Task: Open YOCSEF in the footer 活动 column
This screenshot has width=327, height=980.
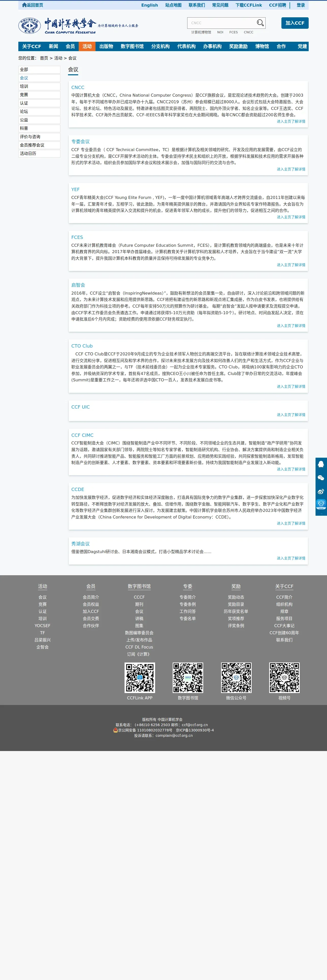Action: point(42,625)
